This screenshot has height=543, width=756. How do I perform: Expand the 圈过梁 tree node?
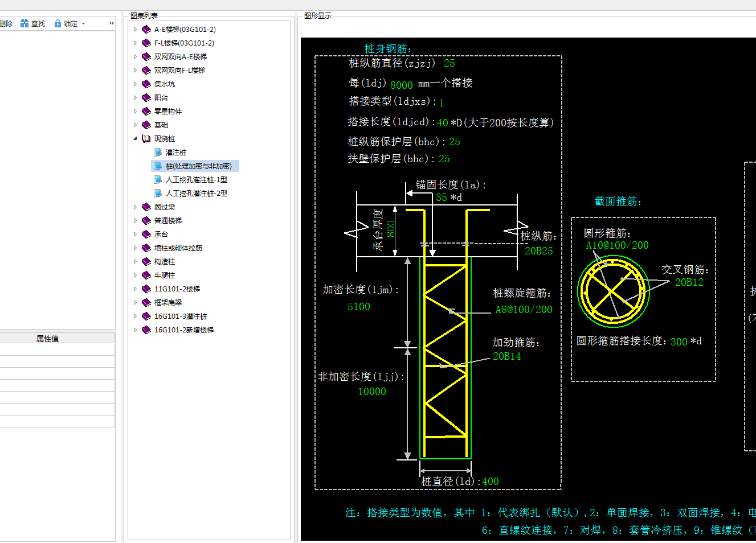click(x=135, y=207)
